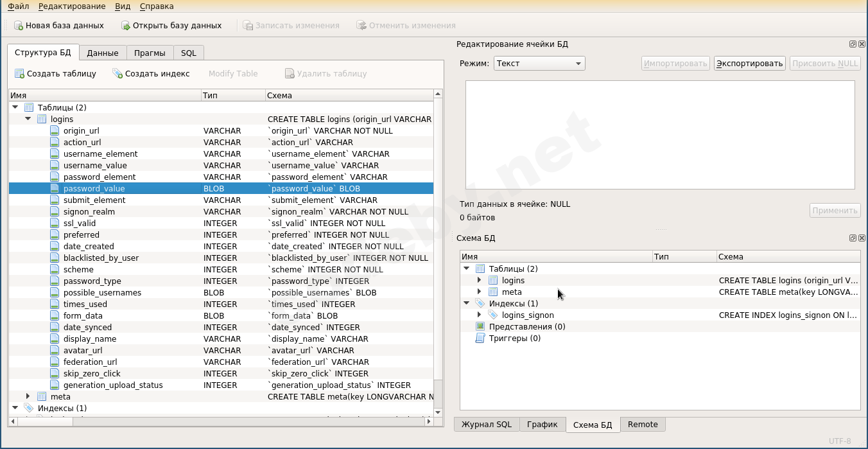
Task: Click the New Database icon in toolbar
Action: click(x=19, y=26)
